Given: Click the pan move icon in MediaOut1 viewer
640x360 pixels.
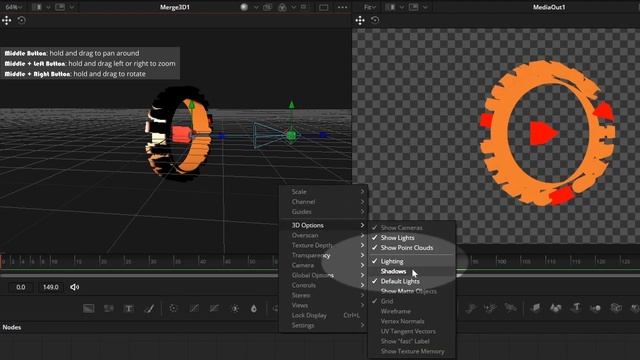Looking at the screenshot, I should [360, 20].
